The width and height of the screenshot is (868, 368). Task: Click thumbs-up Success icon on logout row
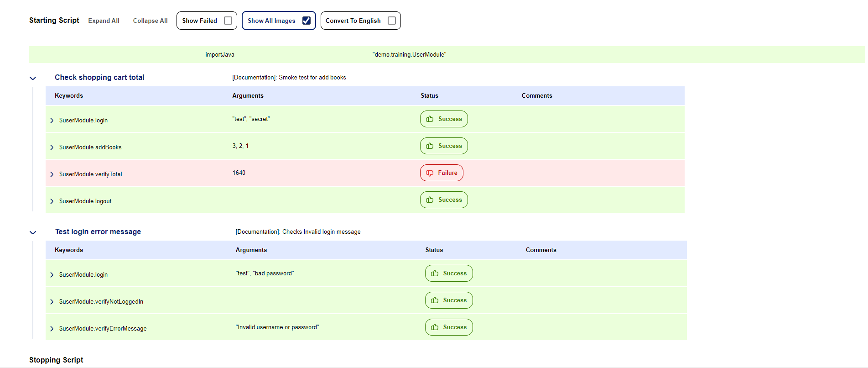pos(430,200)
